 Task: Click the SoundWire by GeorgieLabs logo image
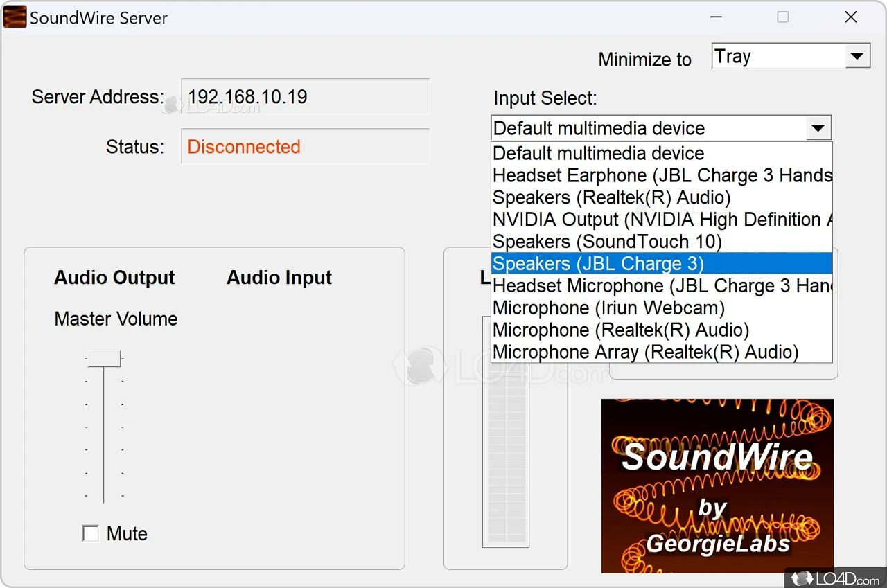[x=717, y=485]
